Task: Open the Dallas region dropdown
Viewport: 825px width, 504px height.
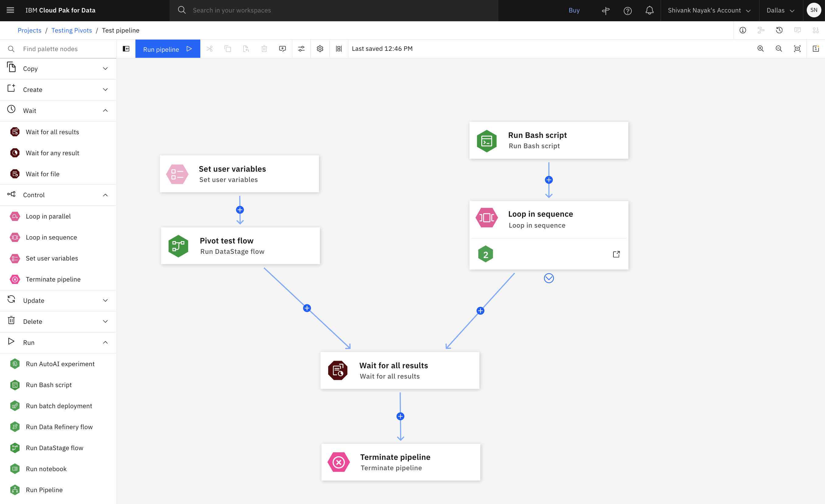Action: (x=781, y=10)
